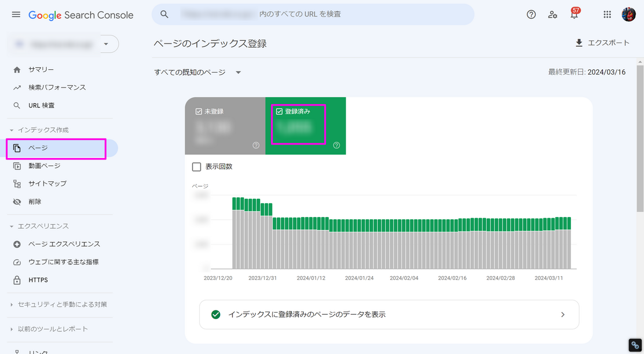Viewport: 644px width, 354px height.
Task: Click the サイトマップ tree icon
Action: pyautogui.click(x=17, y=184)
